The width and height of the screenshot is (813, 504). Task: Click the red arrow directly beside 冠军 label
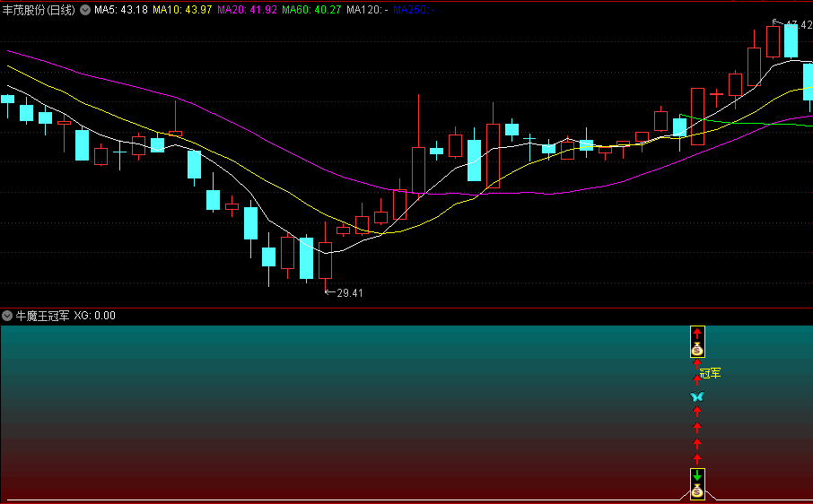pyautogui.click(x=697, y=378)
